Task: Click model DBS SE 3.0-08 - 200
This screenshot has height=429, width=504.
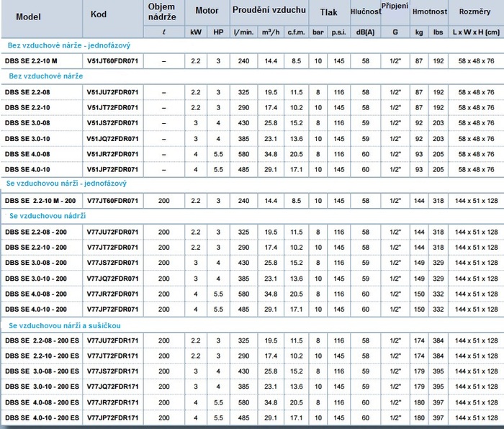Action: click(36, 263)
